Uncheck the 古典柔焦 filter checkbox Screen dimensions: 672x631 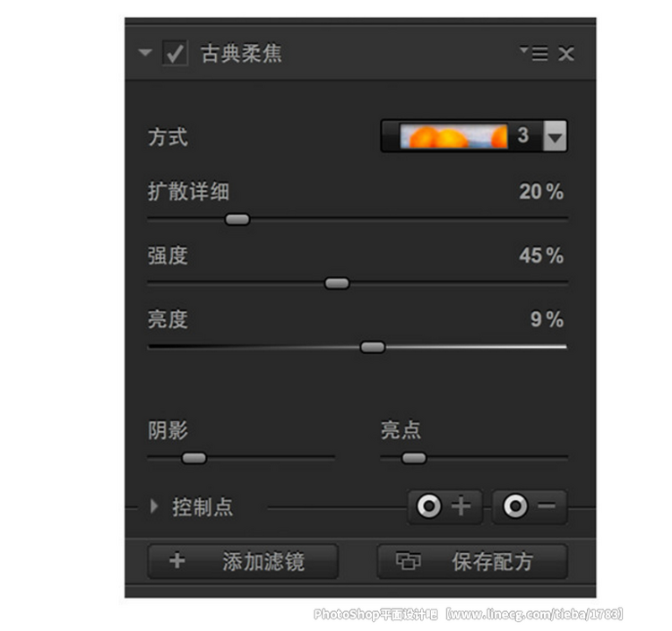pos(175,53)
